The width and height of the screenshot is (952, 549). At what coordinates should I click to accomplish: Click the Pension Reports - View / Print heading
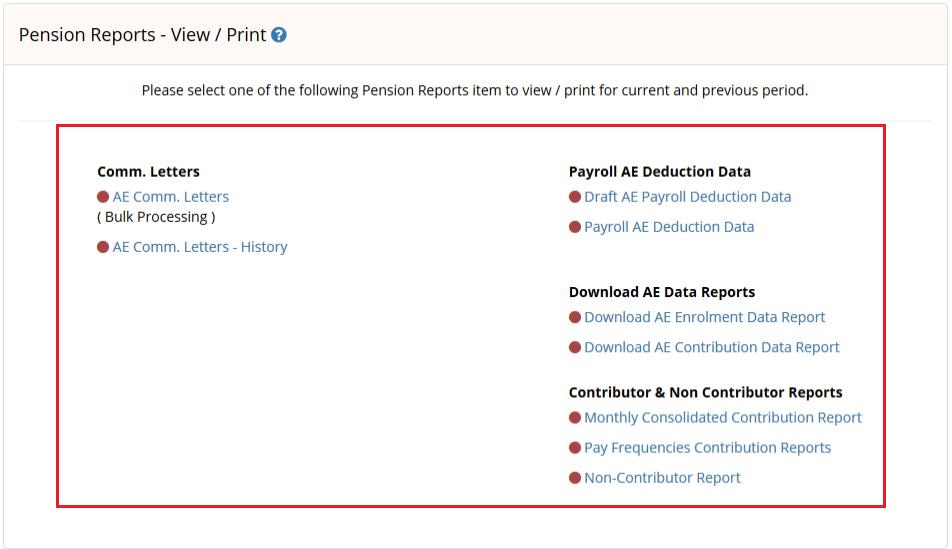(x=143, y=35)
